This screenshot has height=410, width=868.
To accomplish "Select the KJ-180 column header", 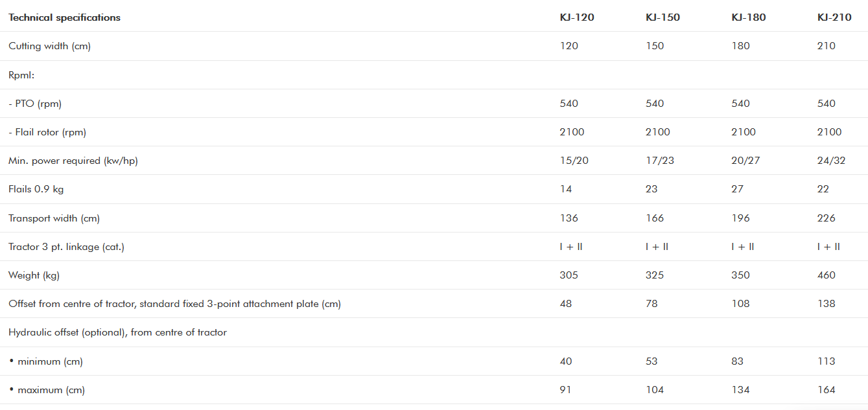I will [x=748, y=17].
